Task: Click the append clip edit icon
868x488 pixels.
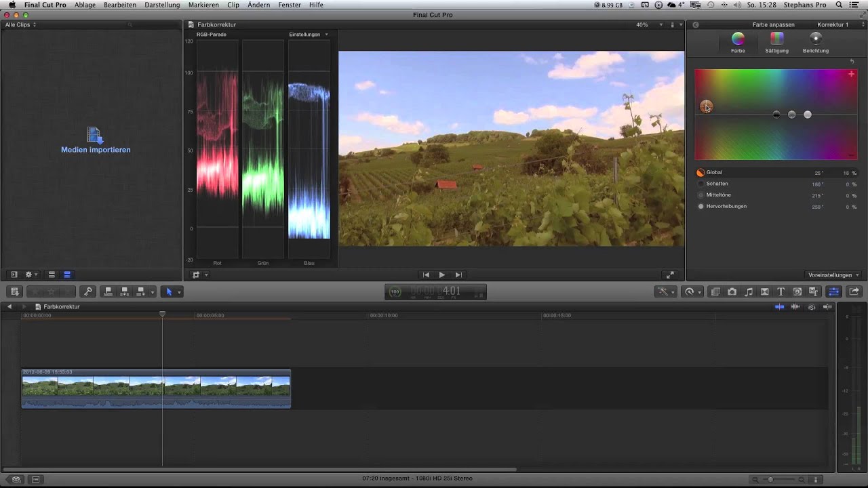Action: [140, 291]
